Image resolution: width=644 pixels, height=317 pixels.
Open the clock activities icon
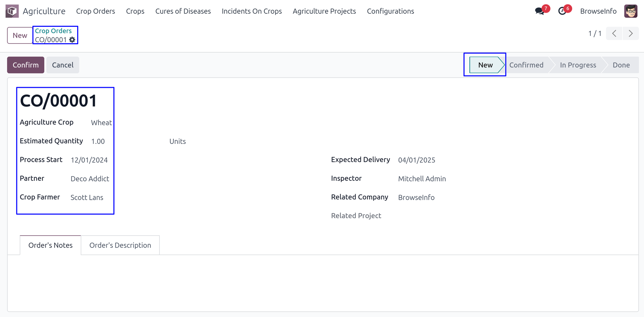[x=562, y=11]
